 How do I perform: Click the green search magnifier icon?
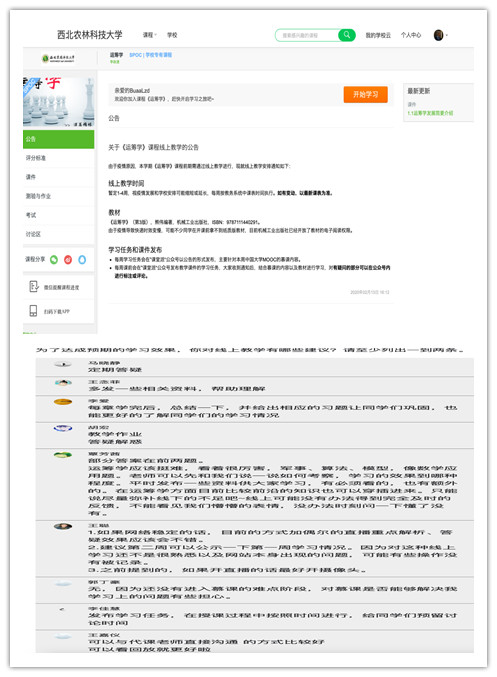(x=346, y=35)
